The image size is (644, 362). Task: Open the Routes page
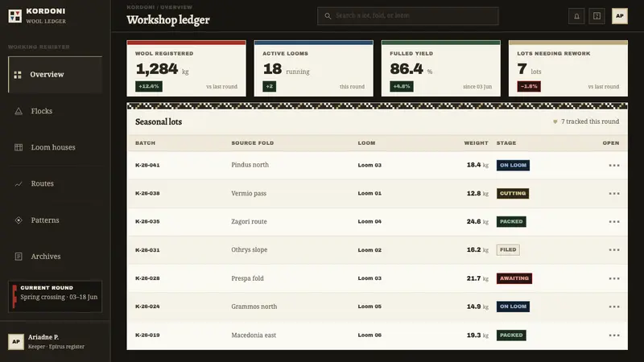click(x=55, y=184)
